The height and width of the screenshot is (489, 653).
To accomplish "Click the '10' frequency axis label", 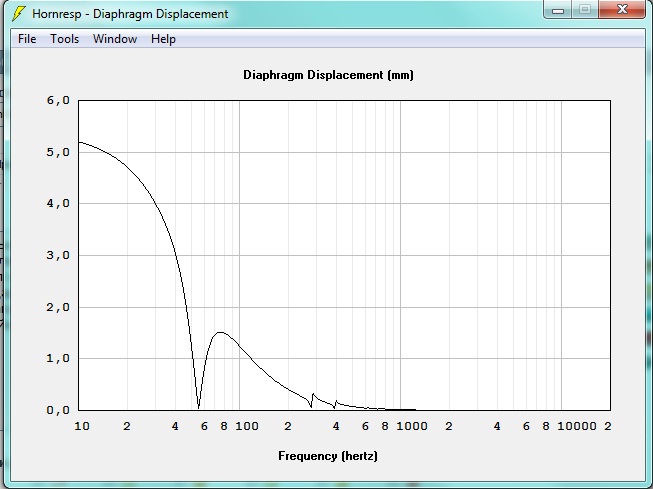I will pyautogui.click(x=82, y=426).
